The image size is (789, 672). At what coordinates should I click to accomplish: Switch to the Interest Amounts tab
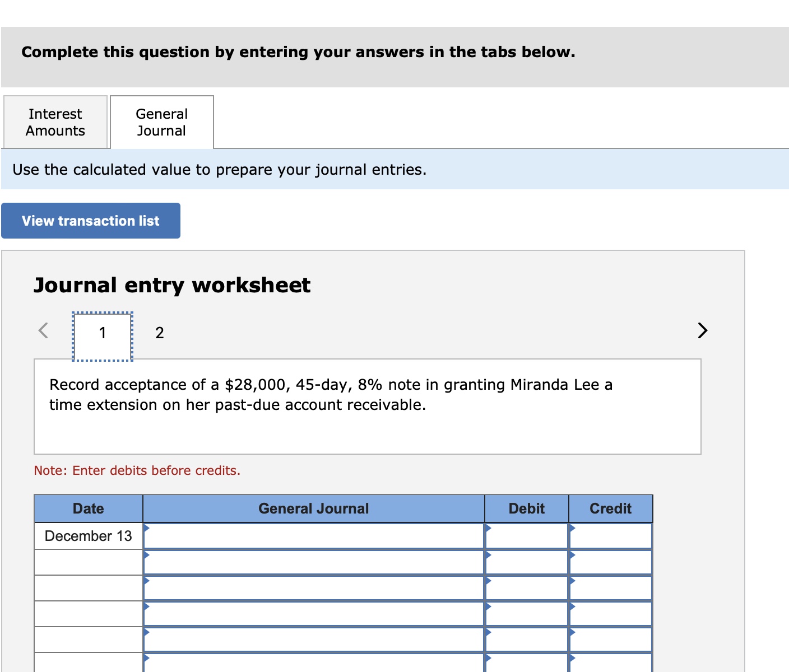55,122
